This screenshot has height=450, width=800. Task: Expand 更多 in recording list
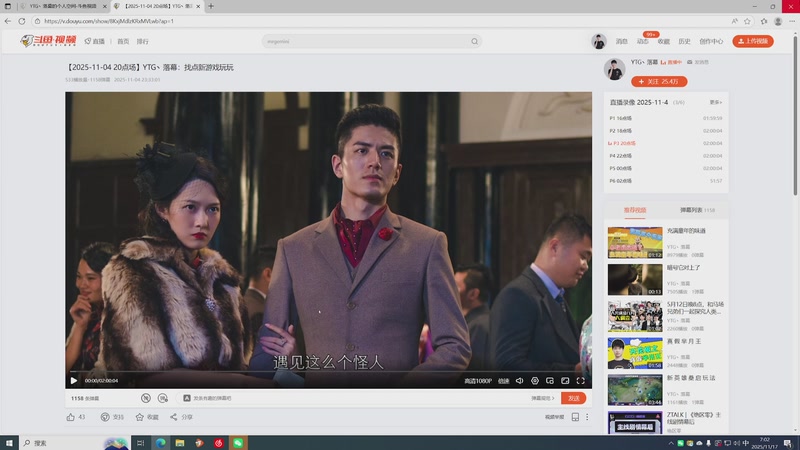pos(715,102)
